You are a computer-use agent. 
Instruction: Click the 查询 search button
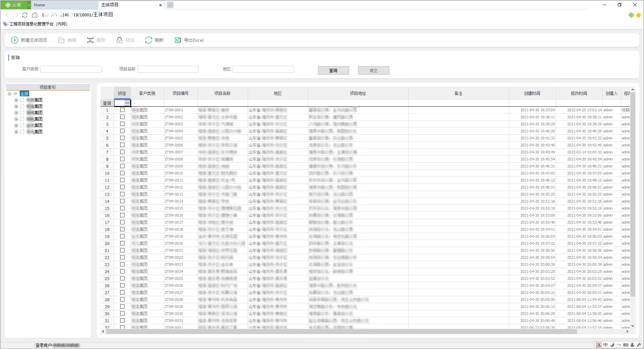pyautogui.click(x=333, y=71)
